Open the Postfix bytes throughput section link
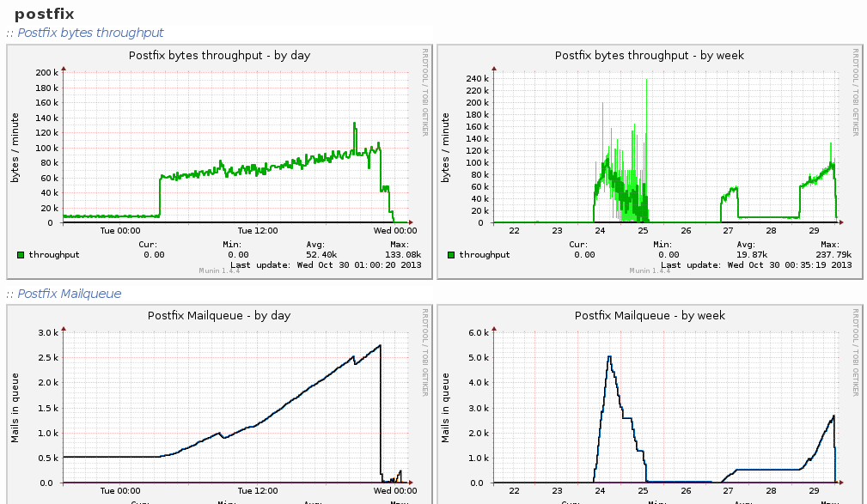The height and width of the screenshot is (504, 867). click(90, 33)
